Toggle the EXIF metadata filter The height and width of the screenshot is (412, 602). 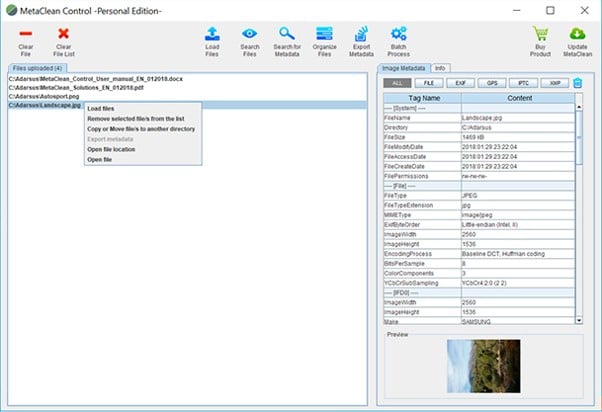tap(462, 82)
